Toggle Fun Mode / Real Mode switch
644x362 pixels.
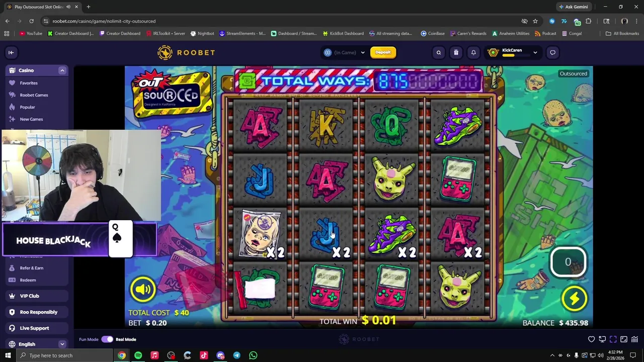(107, 339)
